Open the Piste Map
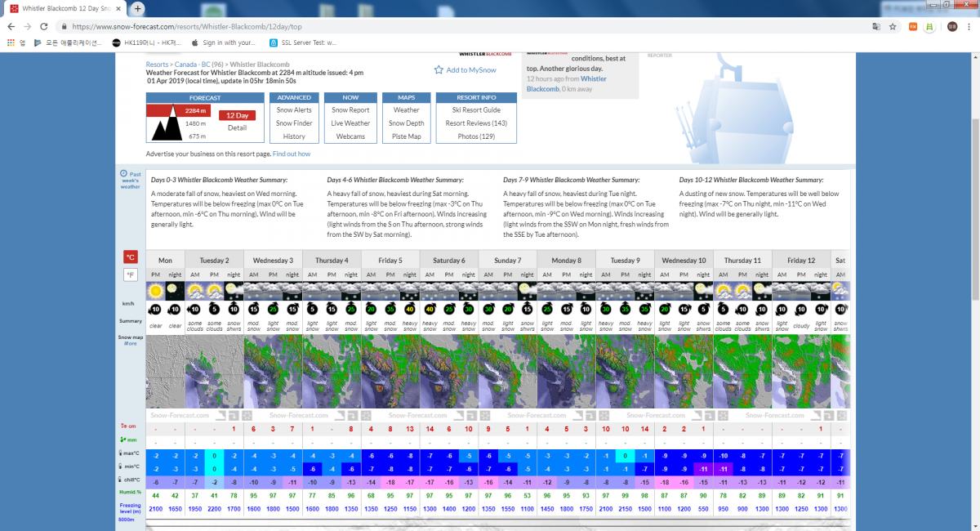 [407, 136]
